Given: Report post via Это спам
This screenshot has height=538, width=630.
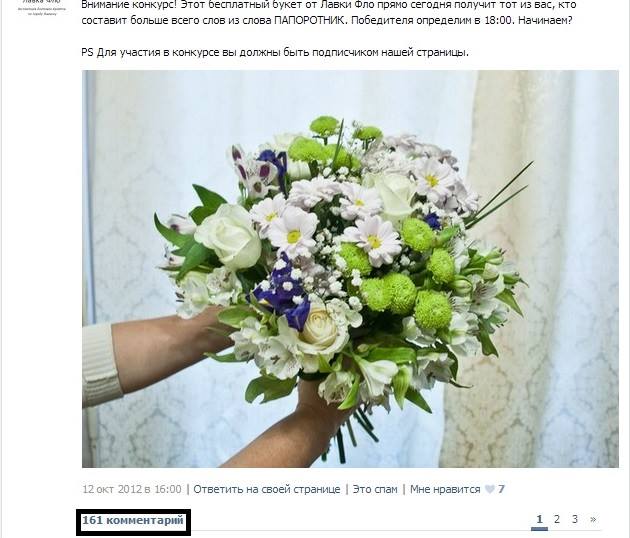Looking at the screenshot, I should click(375, 489).
